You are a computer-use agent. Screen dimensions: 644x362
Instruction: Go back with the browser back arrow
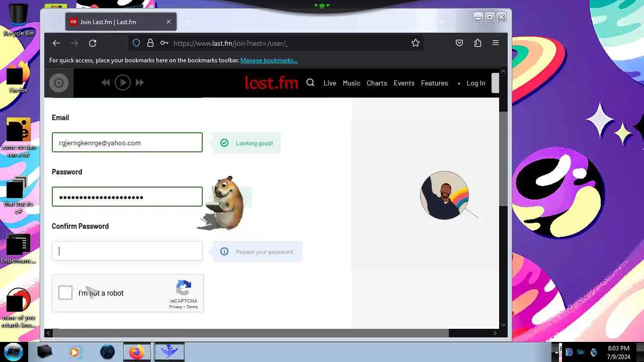click(56, 43)
